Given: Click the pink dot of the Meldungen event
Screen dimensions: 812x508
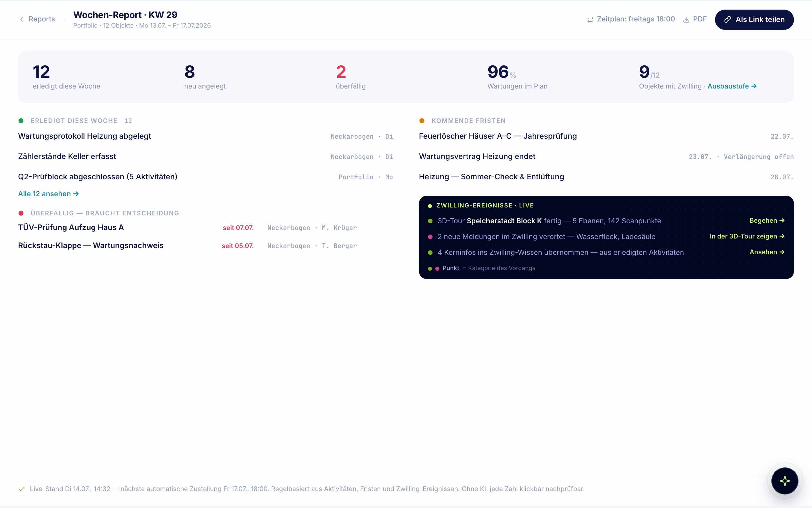Looking at the screenshot, I should click(430, 237).
